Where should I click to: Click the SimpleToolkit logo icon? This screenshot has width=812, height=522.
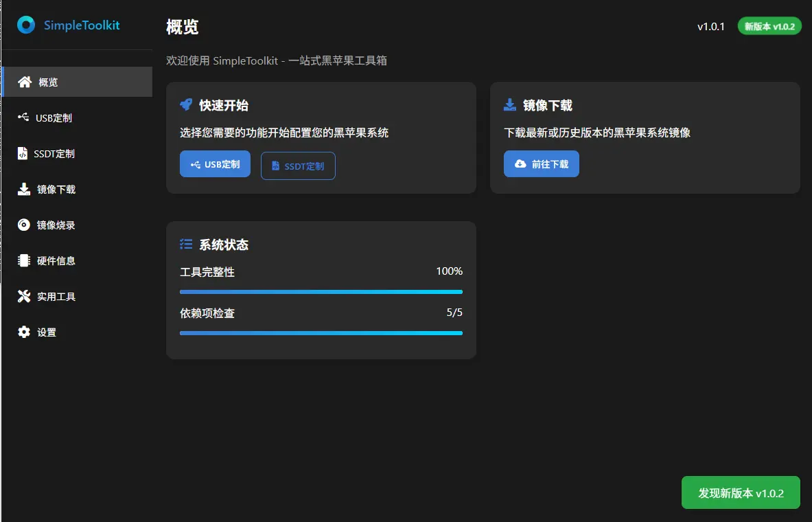pos(26,25)
